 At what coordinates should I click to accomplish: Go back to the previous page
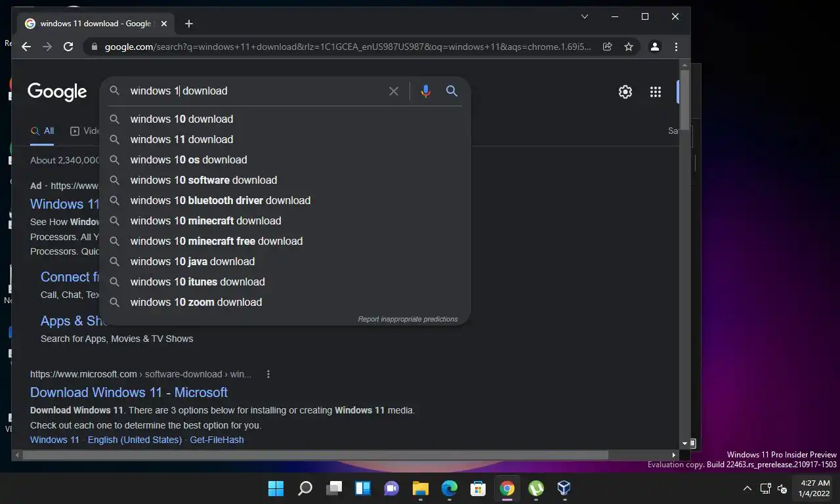[x=26, y=47]
